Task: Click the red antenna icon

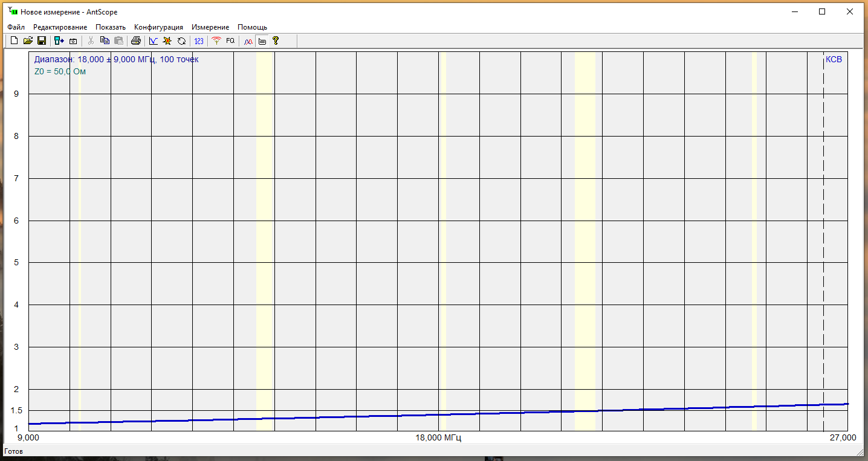Action: point(216,41)
